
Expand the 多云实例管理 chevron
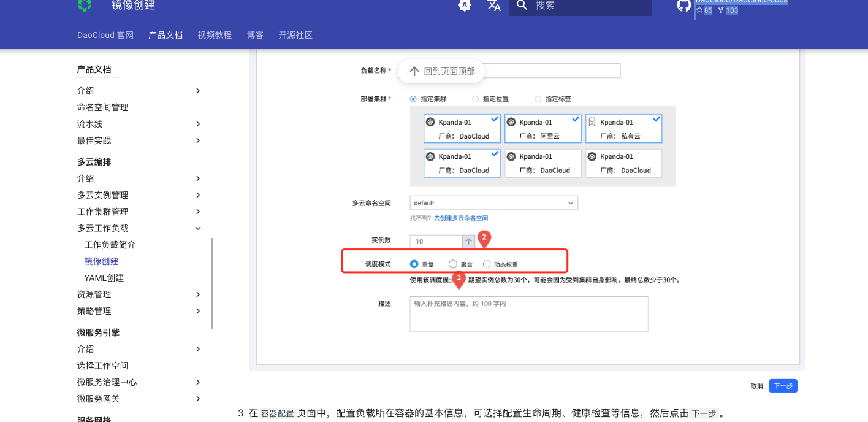[198, 195]
